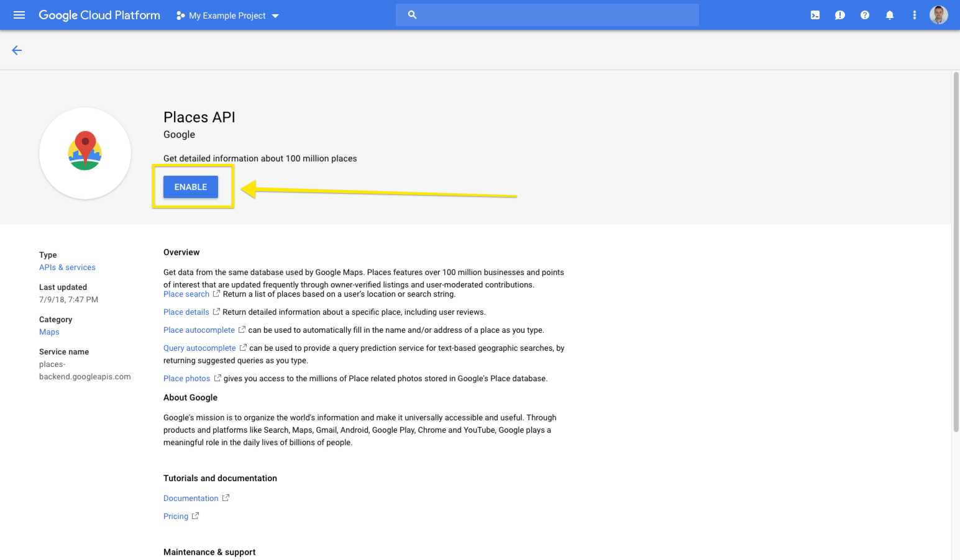Click the Places API map pin logo
Image resolution: width=960 pixels, height=560 pixels.
[85, 153]
